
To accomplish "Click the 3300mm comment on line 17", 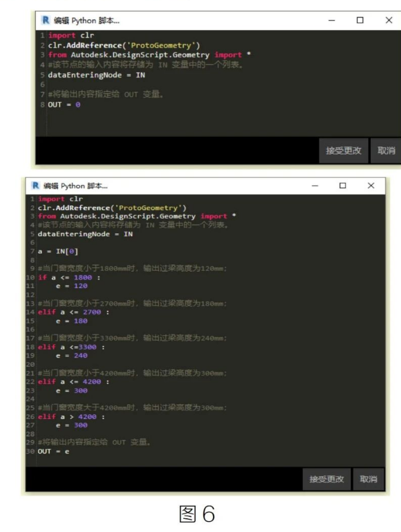I will 132,338.
